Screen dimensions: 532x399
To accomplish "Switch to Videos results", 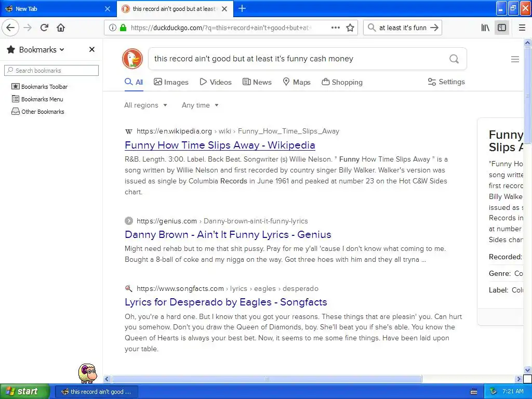I will (216, 82).
